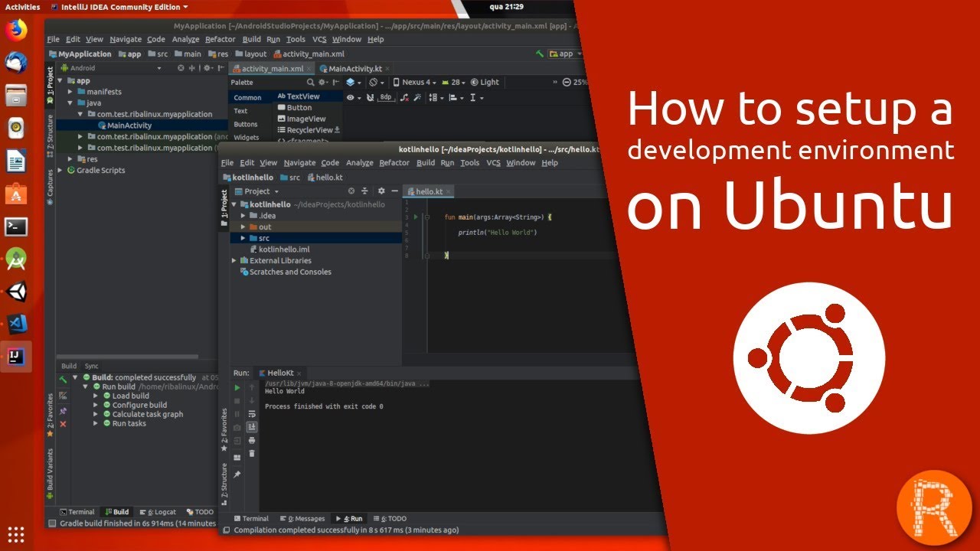Click Show Applications grid icon in dock
Image resolution: width=980 pixels, height=551 pixels.
[x=16, y=533]
